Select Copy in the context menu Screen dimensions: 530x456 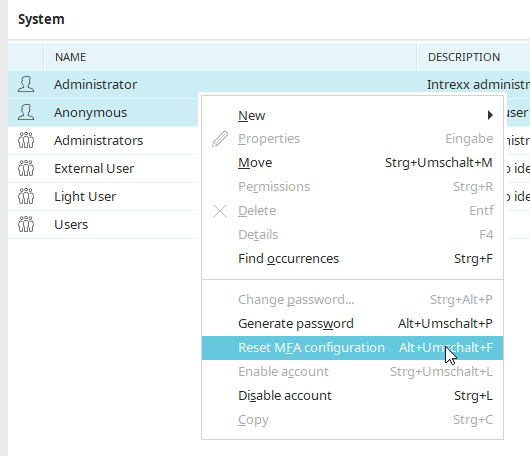tap(352, 420)
